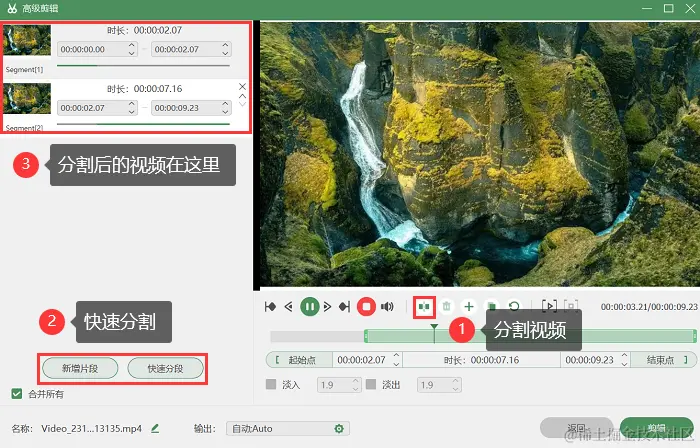
Task: Click the 淡入 fade-in value field 1.9
Action: pyautogui.click(x=339, y=385)
